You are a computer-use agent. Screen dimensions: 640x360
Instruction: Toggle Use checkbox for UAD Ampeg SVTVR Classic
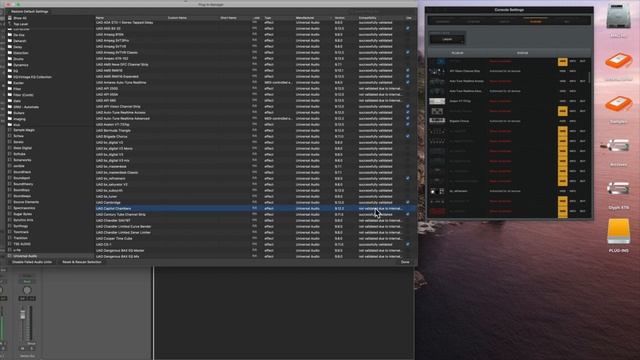(407, 53)
